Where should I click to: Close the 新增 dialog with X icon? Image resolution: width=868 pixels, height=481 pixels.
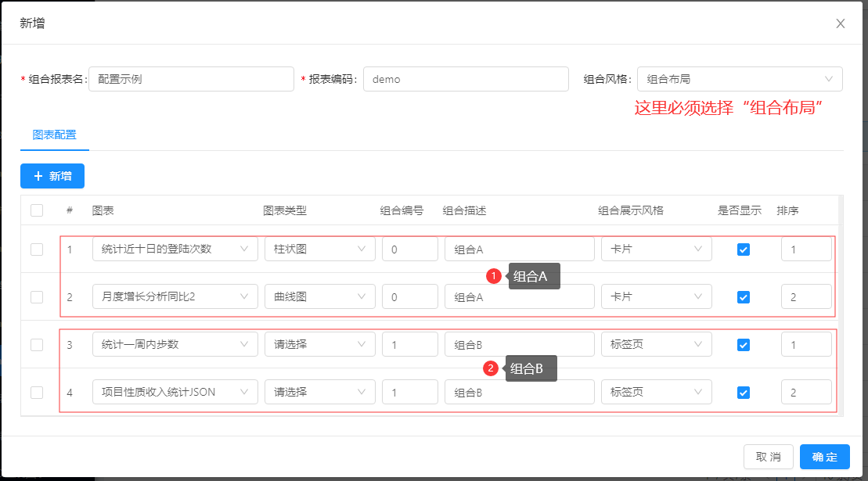point(840,23)
